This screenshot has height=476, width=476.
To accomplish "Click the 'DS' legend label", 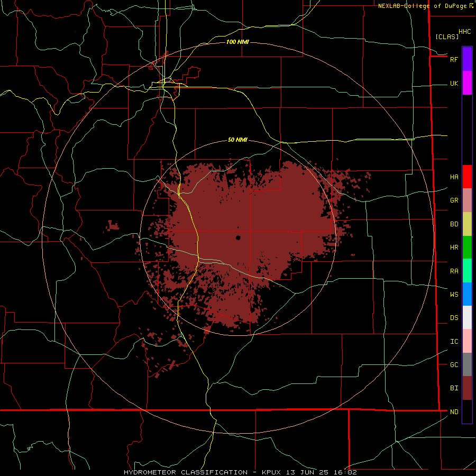I will pos(454,317).
